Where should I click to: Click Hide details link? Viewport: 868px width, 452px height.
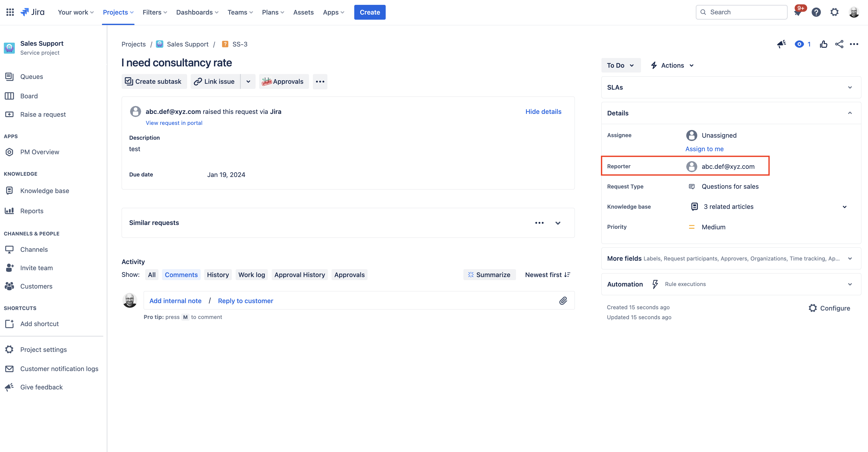tap(543, 111)
